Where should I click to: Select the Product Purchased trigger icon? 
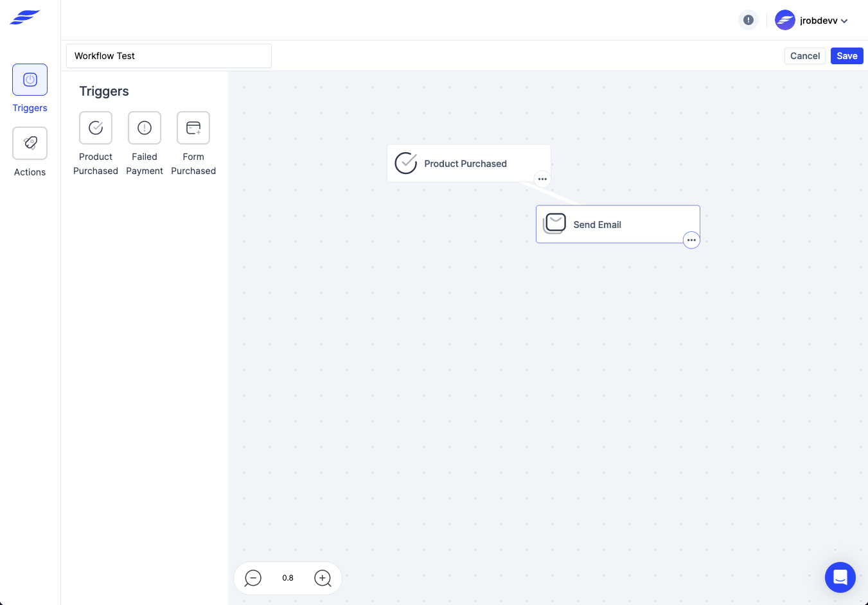96,128
